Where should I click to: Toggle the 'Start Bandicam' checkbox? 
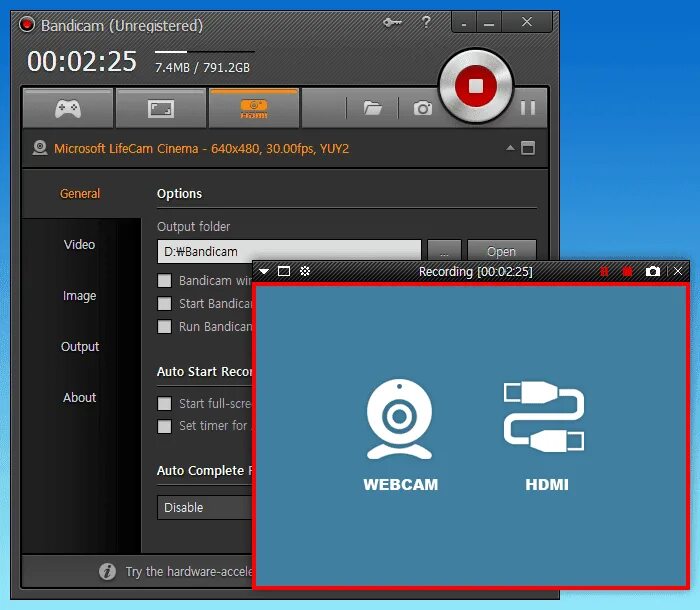point(164,304)
